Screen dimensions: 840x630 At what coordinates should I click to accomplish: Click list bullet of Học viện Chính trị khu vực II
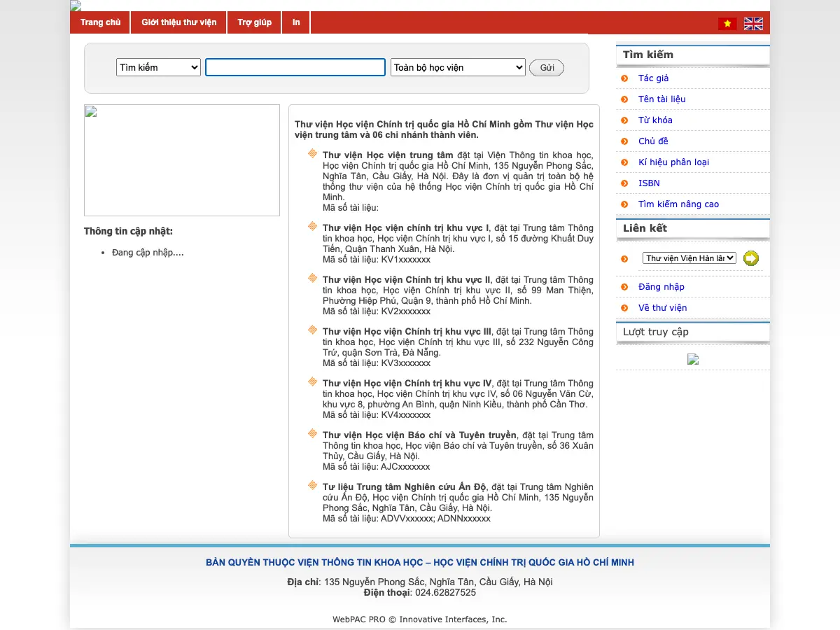pos(313,278)
